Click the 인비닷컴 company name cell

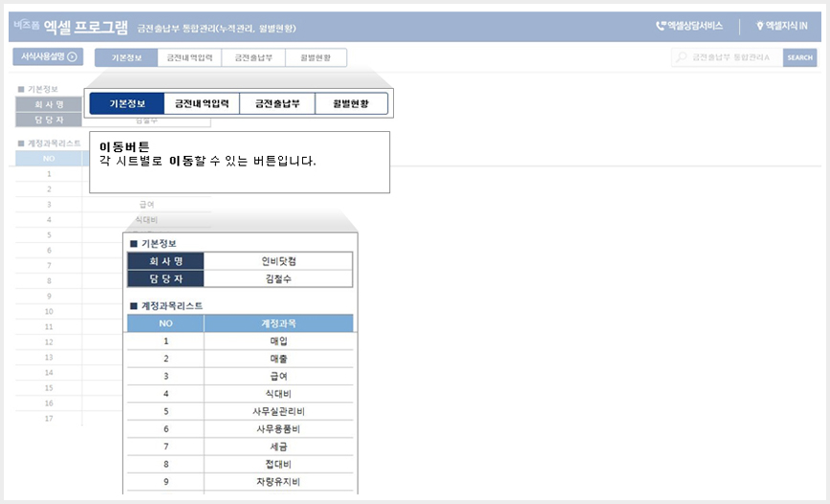(x=278, y=261)
